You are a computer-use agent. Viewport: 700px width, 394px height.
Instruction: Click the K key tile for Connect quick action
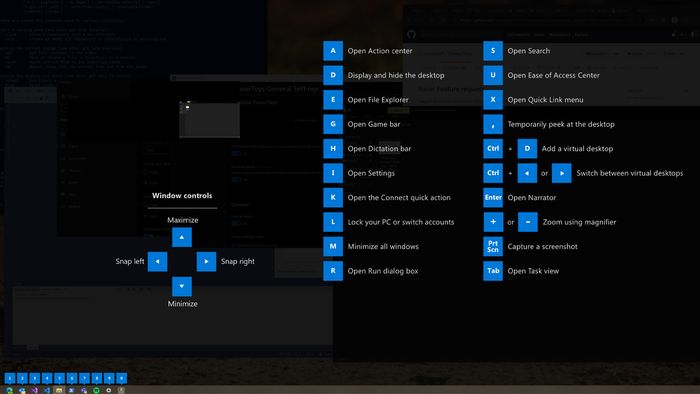click(333, 197)
